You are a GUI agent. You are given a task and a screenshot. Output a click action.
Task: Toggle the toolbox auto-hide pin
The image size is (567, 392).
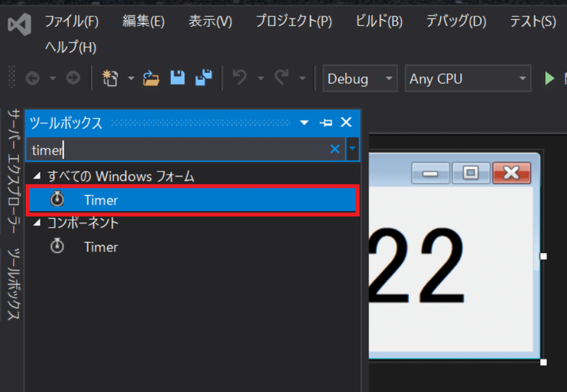326,123
